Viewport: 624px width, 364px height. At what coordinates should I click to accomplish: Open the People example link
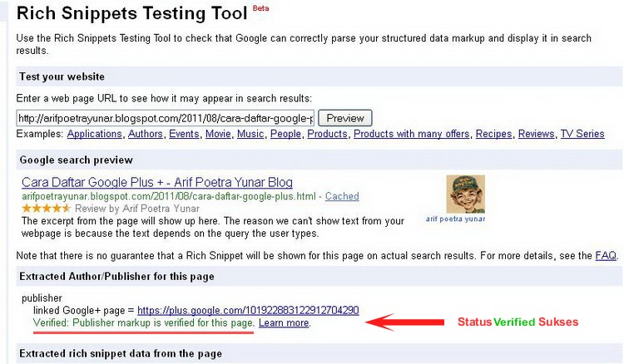[x=285, y=134]
